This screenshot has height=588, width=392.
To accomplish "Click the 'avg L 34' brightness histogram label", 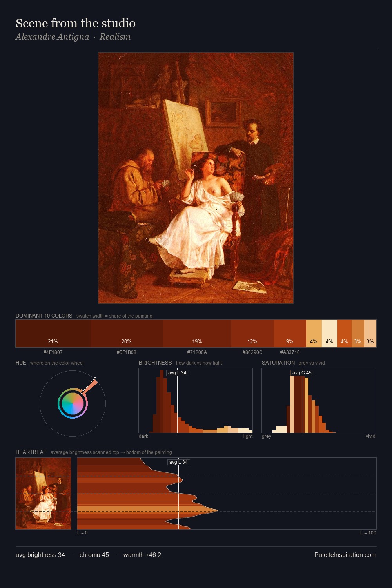I will 177,373.
